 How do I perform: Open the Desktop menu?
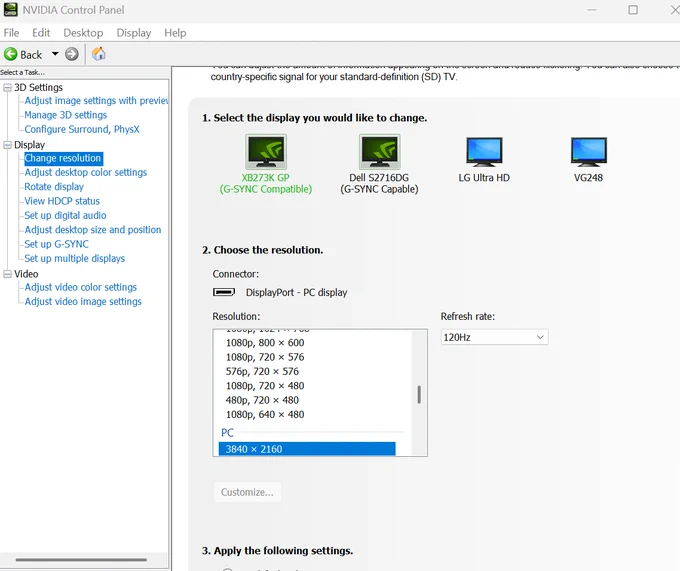coord(83,33)
